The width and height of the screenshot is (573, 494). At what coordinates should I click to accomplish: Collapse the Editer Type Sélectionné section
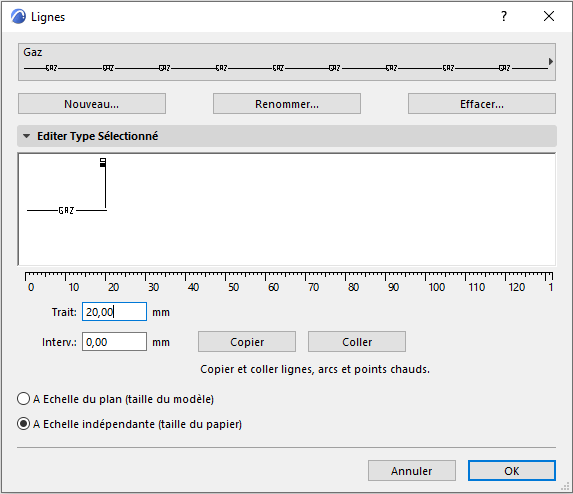[26, 136]
